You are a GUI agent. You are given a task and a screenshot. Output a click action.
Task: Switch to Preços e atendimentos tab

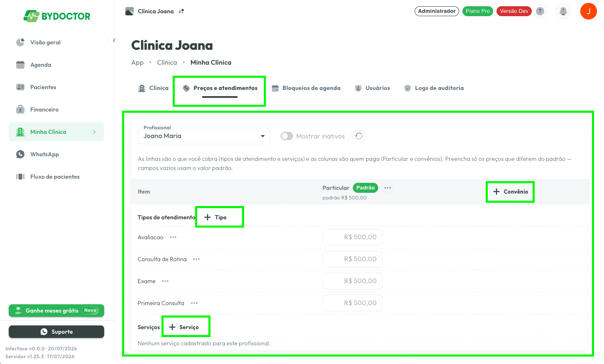pos(220,88)
